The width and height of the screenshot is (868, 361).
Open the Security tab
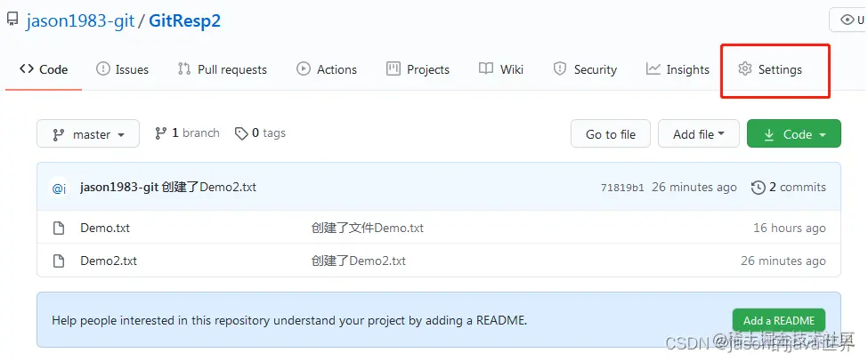click(585, 69)
